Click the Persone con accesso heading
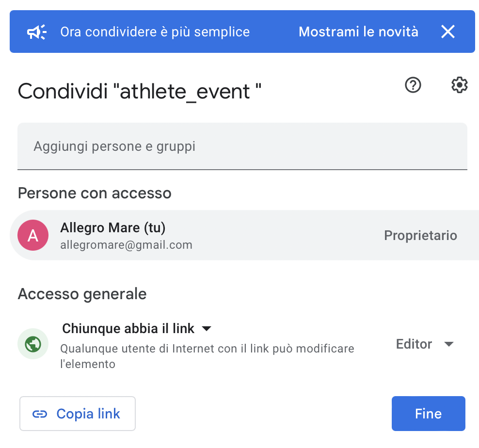Image resolution: width=479 pixels, height=448 pixels. pyautogui.click(x=95, y=193)
